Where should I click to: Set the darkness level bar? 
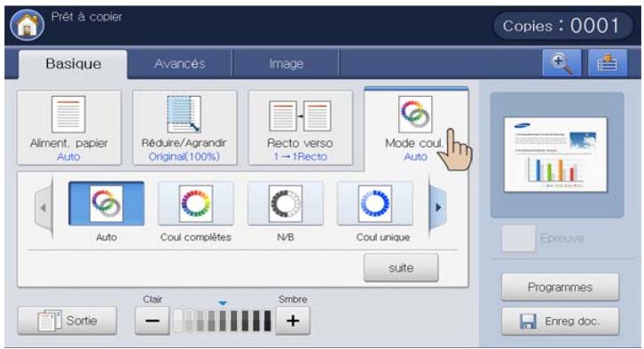click(222, 321)
